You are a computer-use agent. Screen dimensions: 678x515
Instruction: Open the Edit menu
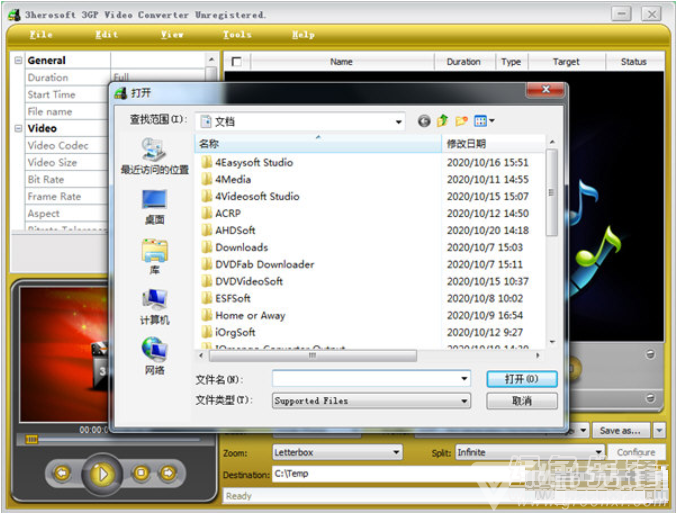point(106,34)
